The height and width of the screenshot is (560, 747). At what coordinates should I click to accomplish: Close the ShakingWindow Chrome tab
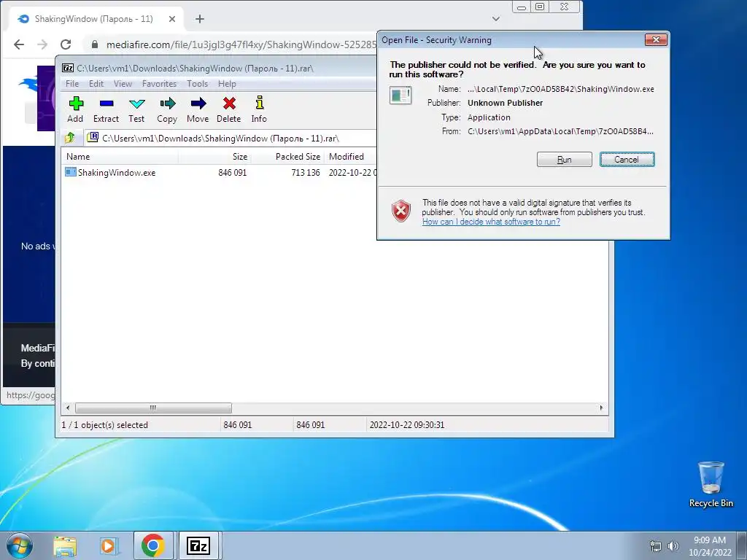(172, 19)
